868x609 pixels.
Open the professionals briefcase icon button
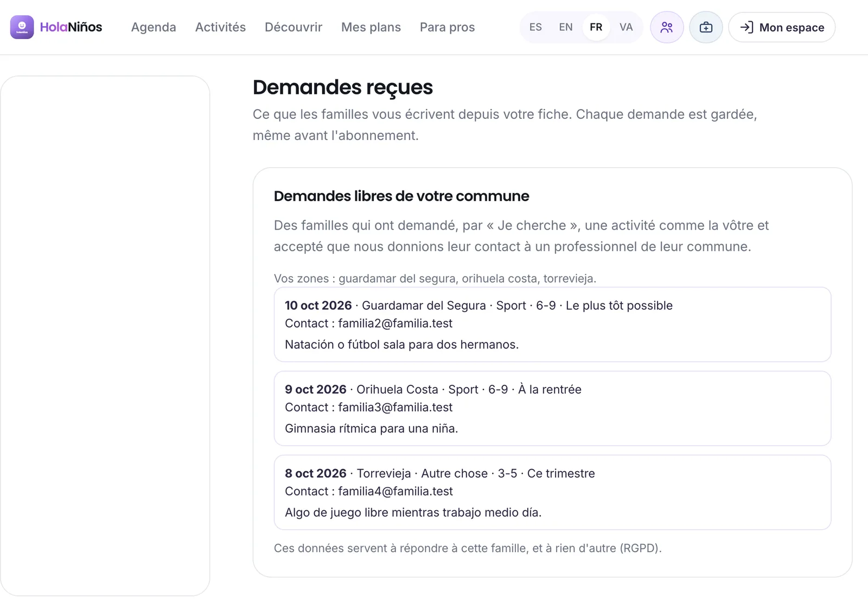pyautogui.click(x=706, y=27)
